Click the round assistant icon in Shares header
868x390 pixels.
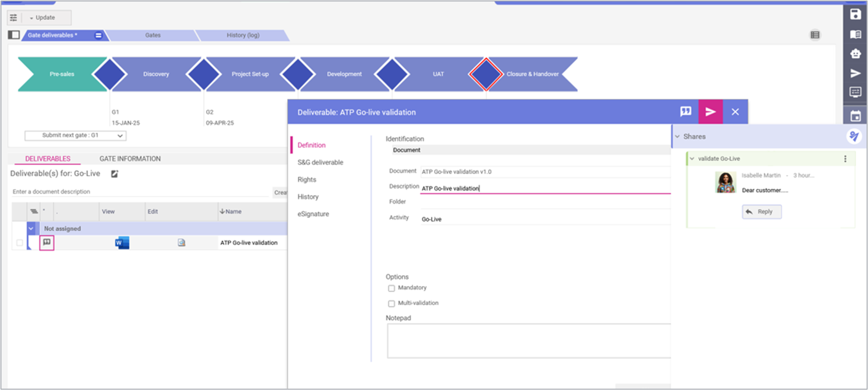(x=853, y=136)
